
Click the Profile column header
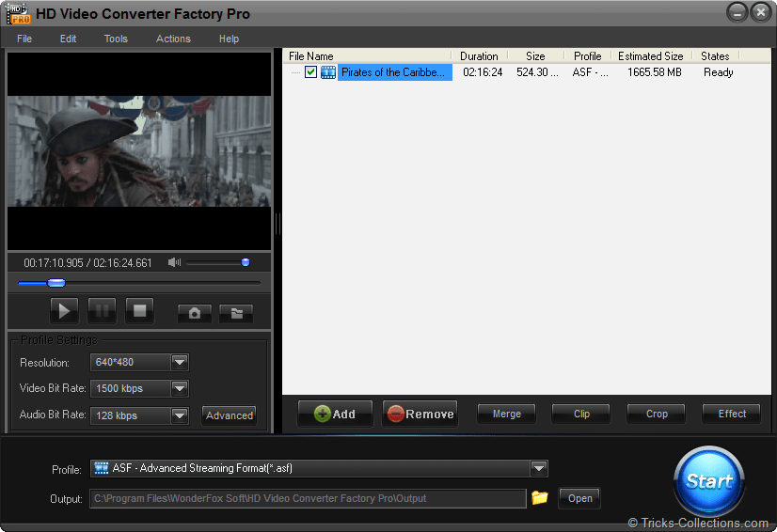pos(588,56)
